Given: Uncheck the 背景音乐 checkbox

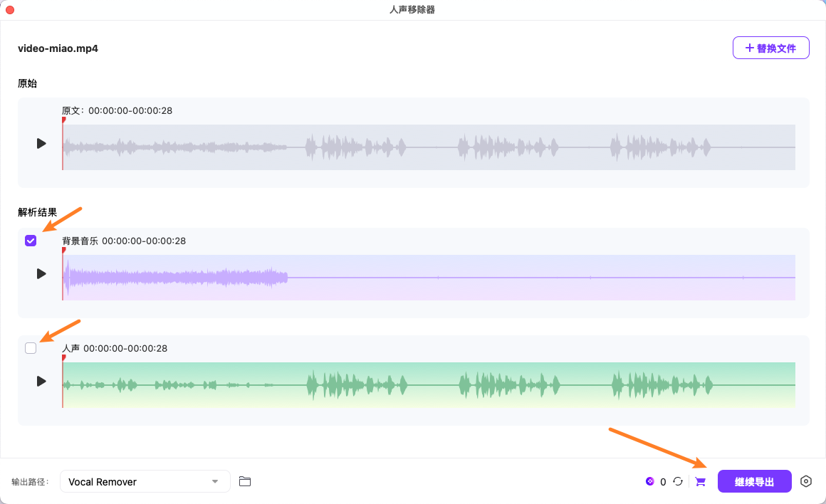Looking at the screenshot, I should coord(31,241).
